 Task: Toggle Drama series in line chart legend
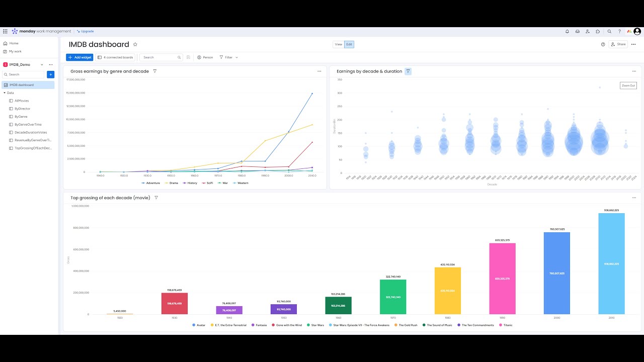coord(172,183)
